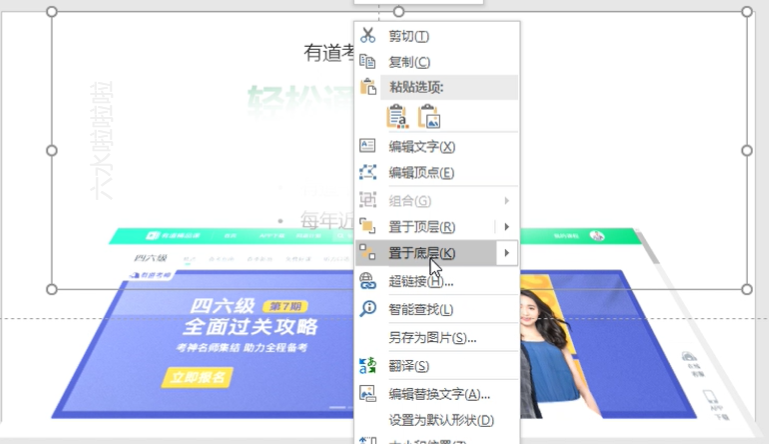The height and width of the screenshot is (444, 769).
Task: Open the 置于底层(K) menu item
Action: pyautogui.click(x=425, y=253)
